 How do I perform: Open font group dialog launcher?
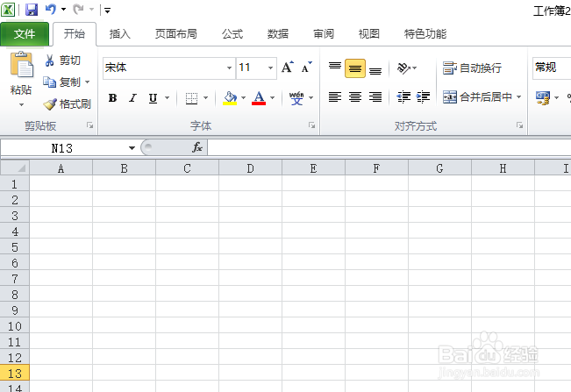coord(311,125)
